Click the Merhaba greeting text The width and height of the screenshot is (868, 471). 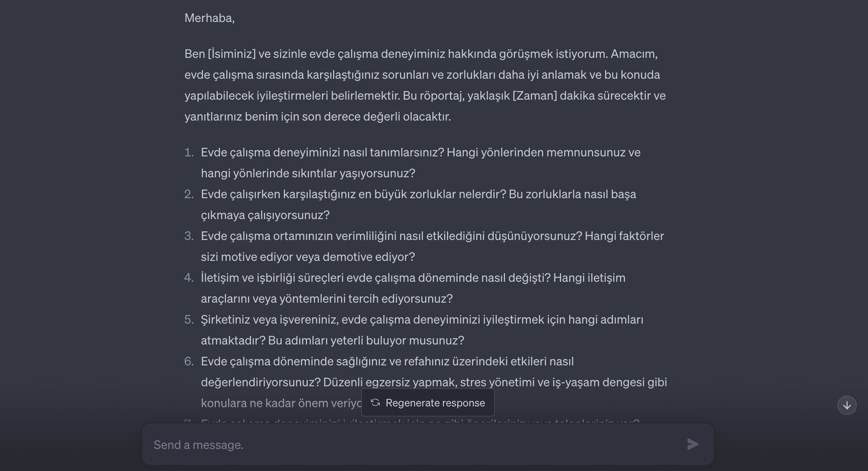209,18
